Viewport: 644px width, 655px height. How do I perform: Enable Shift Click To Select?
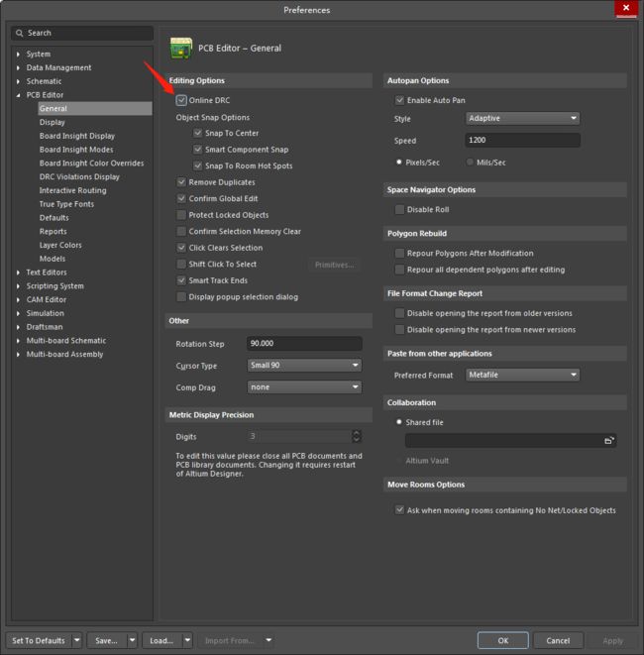click(x=181, y=264)
